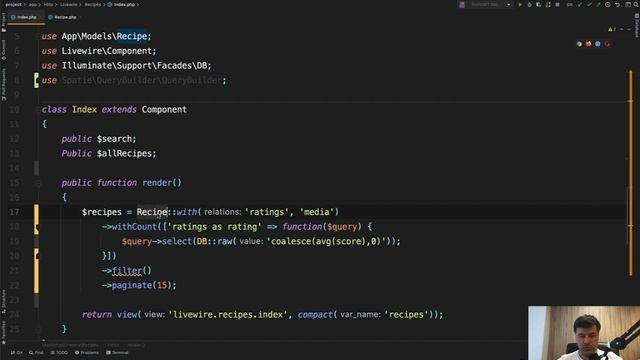Click the IDE window layout icon

point(628,5)
